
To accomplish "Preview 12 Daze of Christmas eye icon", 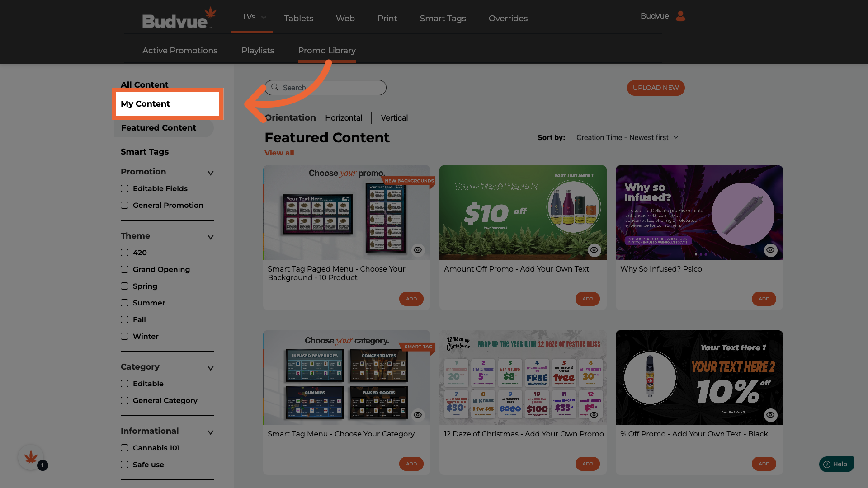I will [594, 415].
